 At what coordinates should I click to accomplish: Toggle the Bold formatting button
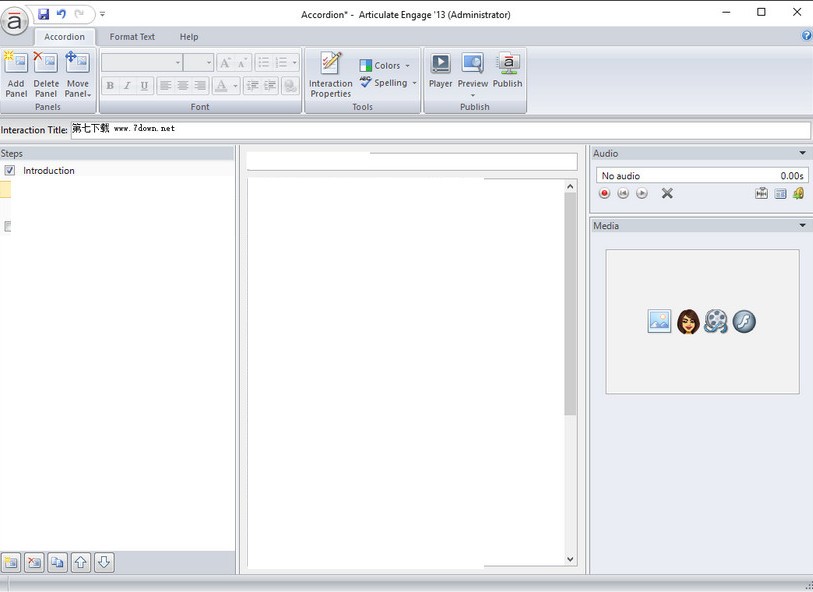coord(110,86)
